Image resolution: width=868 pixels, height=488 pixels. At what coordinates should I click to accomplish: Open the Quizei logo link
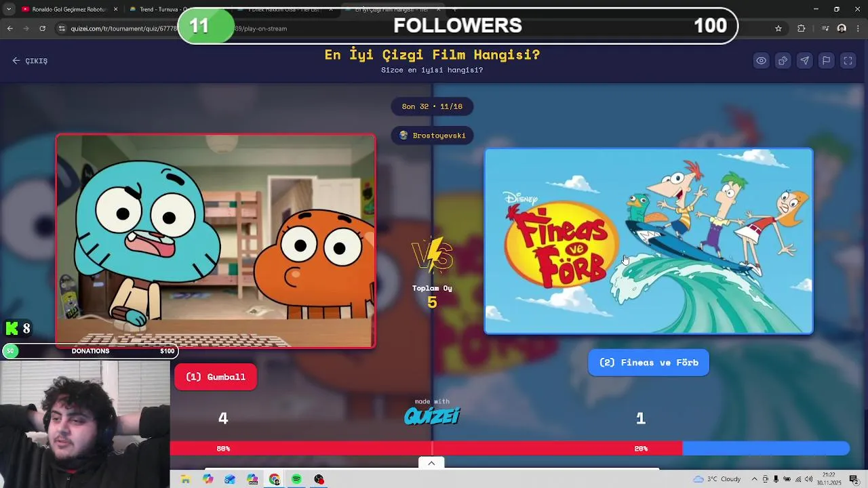click(432, 415)
